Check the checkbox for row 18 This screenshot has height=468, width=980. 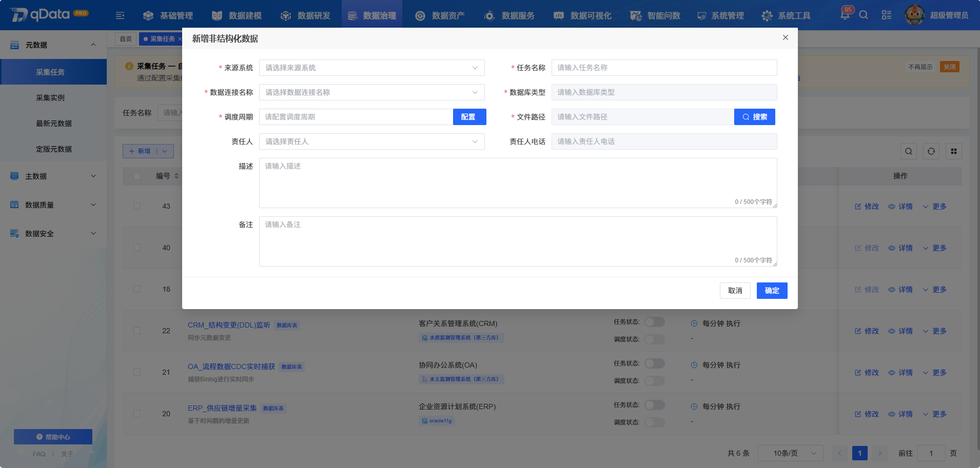point(137,289)
